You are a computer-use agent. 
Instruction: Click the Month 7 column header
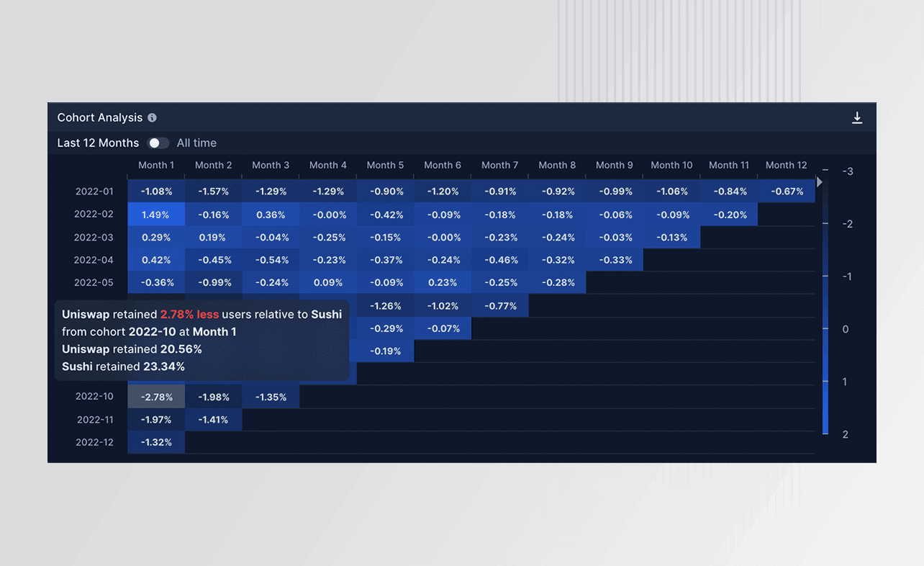(x=500, y=165)
